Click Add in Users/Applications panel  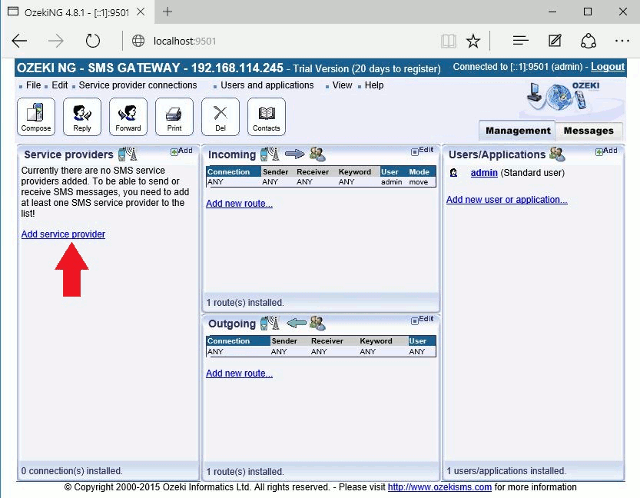pyautogui.click(x=606, y=151)
